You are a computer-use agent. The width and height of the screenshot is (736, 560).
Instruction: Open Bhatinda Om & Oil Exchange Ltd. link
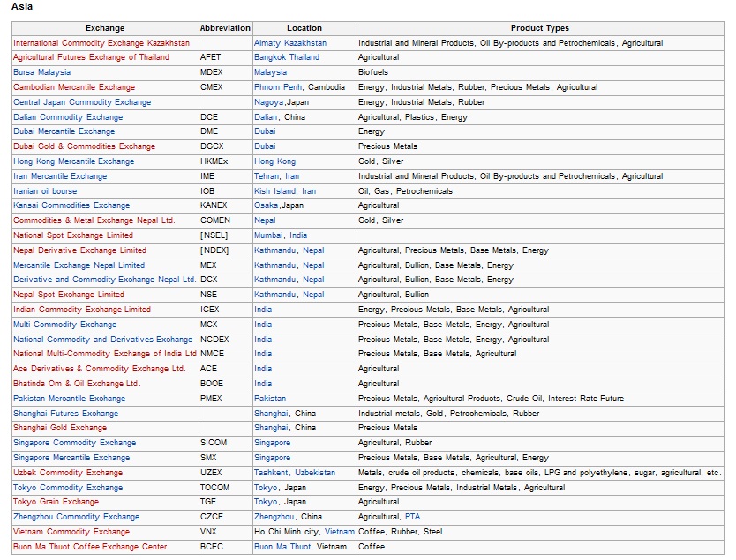77,384
